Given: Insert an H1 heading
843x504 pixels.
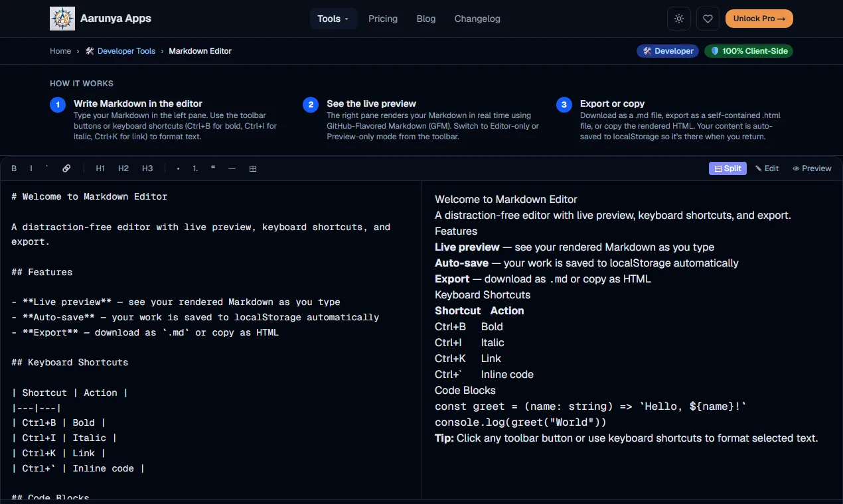Looking at the screenshot, I should coord(100,168).
